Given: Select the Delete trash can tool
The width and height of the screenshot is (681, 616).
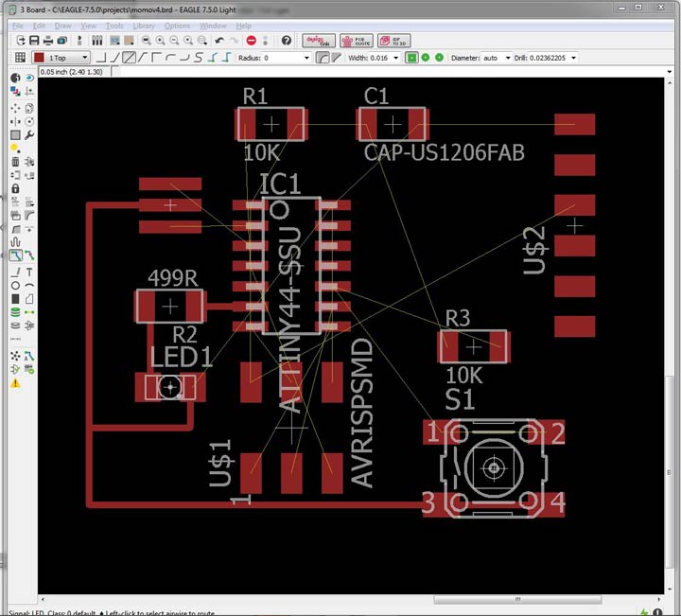Looking at the screenshot, I should click(x=15, y=162).
